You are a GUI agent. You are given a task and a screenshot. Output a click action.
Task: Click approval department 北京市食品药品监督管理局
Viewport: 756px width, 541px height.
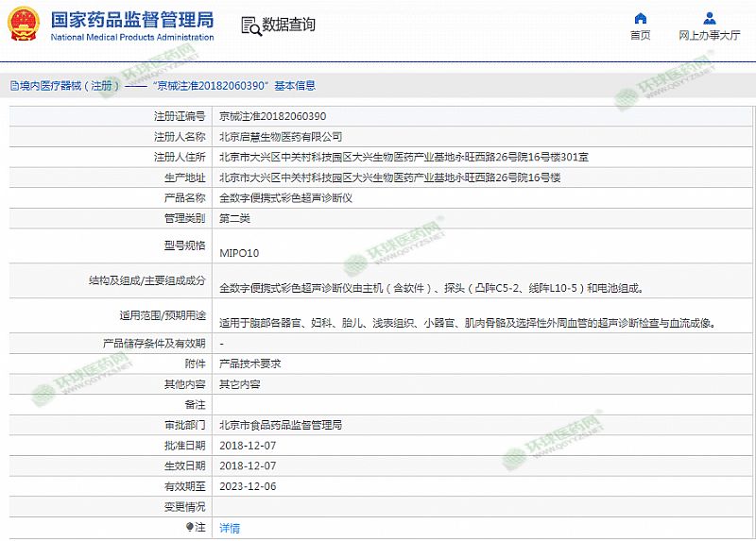[281, 425]
